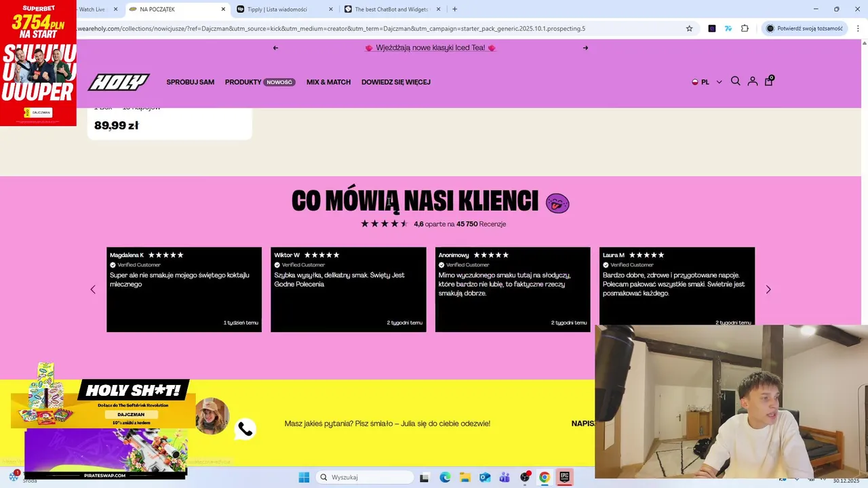The image size is (868, 488).
Task: Switch to Google Chrome on taskbar
Action: click(x=544, y=477)
